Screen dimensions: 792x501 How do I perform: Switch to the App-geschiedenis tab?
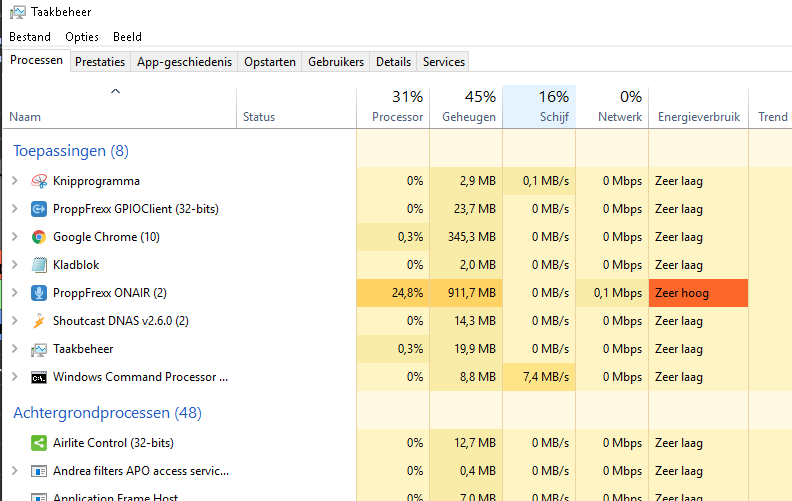tap(184, 62)
